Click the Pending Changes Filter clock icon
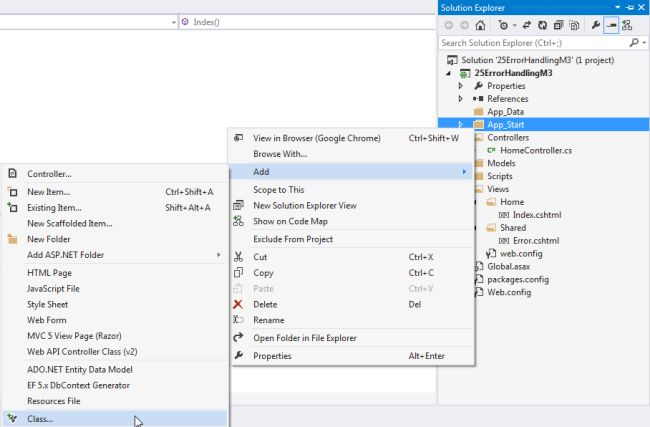 503,25
